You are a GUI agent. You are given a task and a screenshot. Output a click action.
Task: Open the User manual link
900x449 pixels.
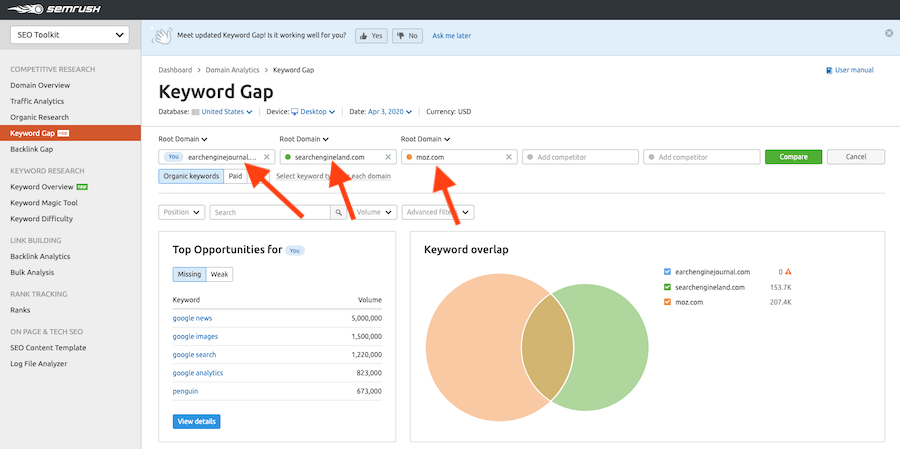tap(849, 70)
